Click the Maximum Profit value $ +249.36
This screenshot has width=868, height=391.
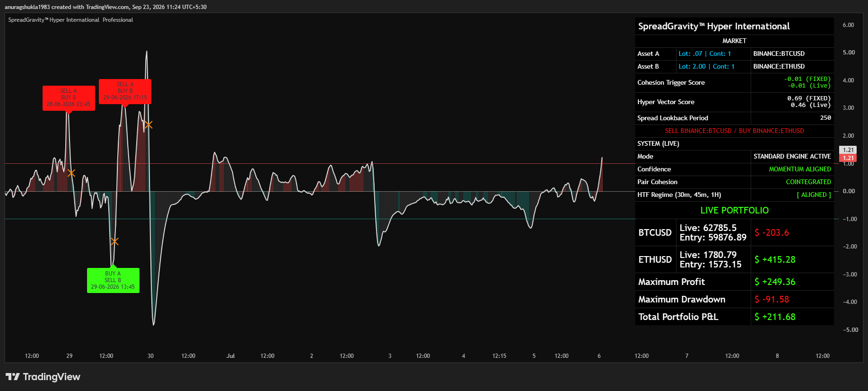tap(775, 282)
